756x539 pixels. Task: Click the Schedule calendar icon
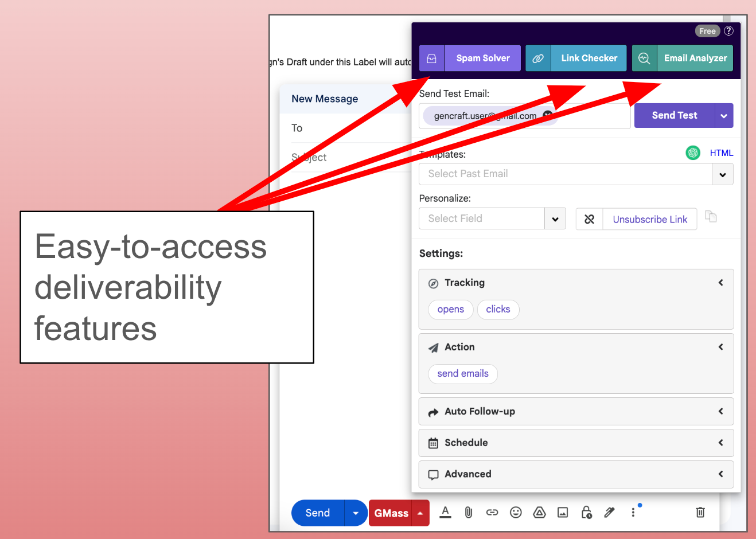(434, 443)
